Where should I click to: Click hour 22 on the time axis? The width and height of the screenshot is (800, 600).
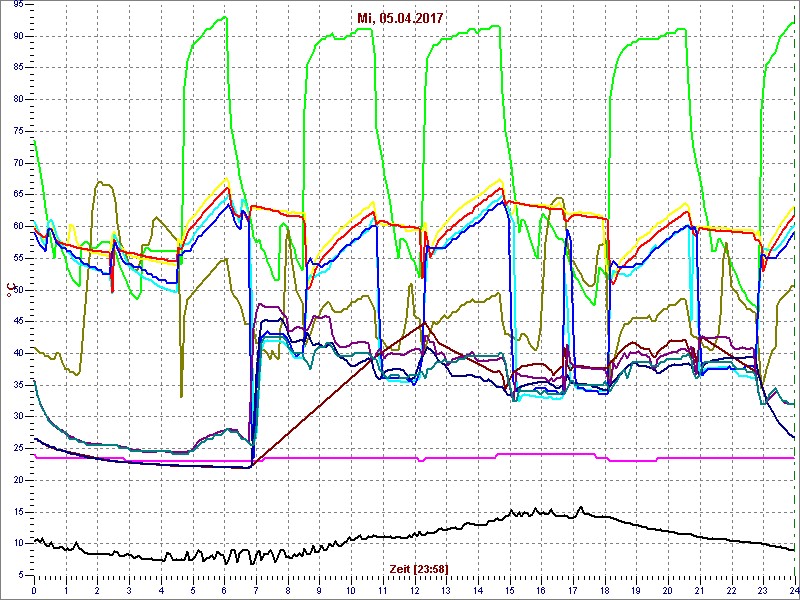(731, 588)
